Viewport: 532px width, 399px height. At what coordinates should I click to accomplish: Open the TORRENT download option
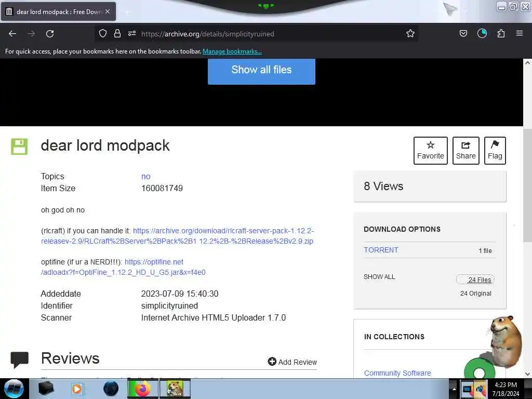pyautogui.click(x=381, y=250)
